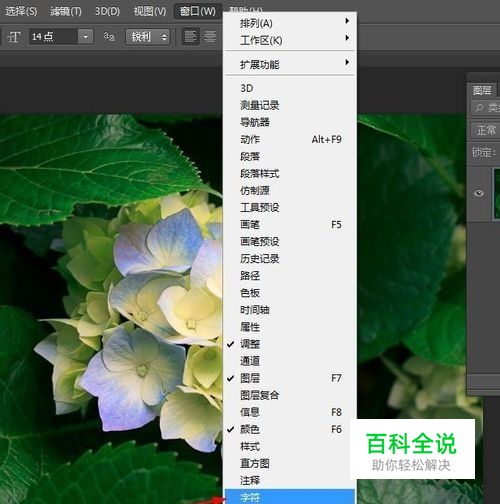Viewport: 500px width, 504px height.
Task: Toggle layer visibility eye icon
Action: coord(479,193)
